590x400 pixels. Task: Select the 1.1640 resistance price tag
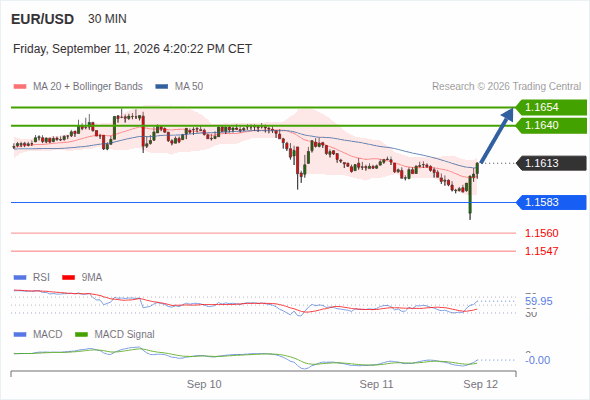click(x=551, y=125)
